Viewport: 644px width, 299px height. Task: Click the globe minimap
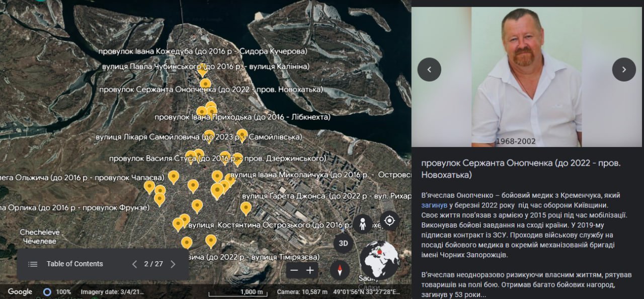pyautogui.click(x=380, y=259)
